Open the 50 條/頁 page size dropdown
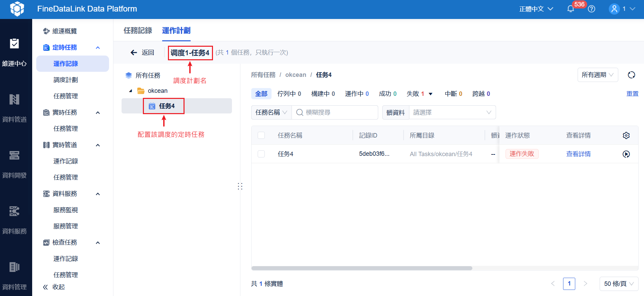 tap(619, 284)
